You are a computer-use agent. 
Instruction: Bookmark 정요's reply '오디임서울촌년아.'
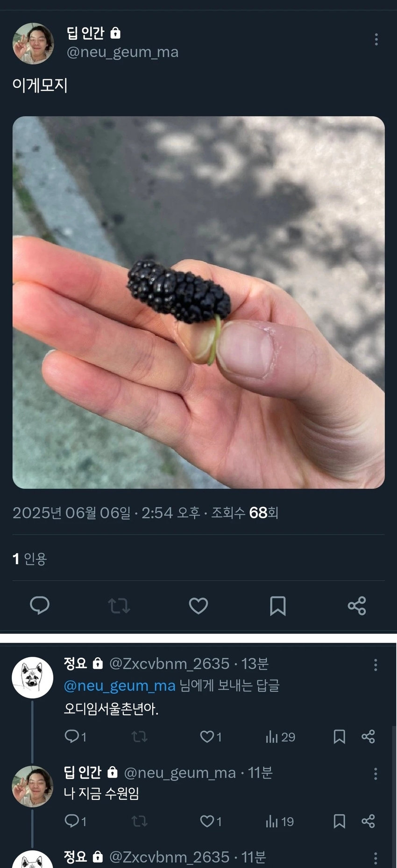(x=339, y=737)
